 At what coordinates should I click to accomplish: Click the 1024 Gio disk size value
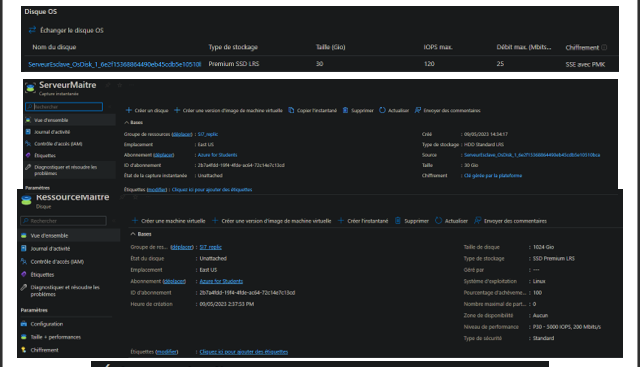[x=543, y=247]
